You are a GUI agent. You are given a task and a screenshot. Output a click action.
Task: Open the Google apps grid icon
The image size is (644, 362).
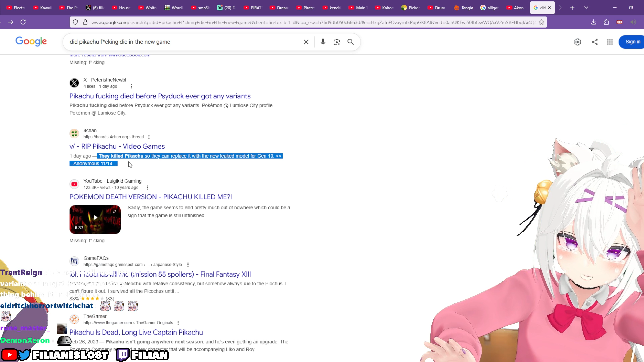click(610, 42)
